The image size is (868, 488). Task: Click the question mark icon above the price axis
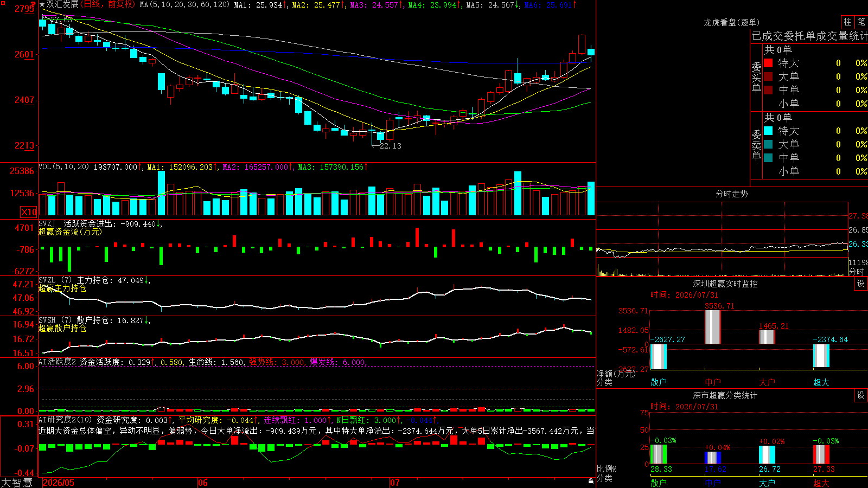34,4
